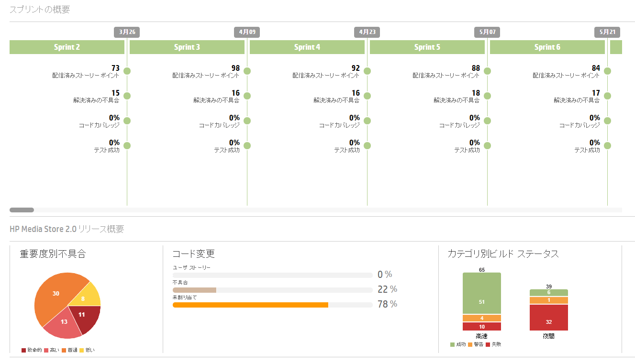Click the Sprint 5 resolved defects dot (18)
Viewport: 635px width, 364px height.
[487, 96]
